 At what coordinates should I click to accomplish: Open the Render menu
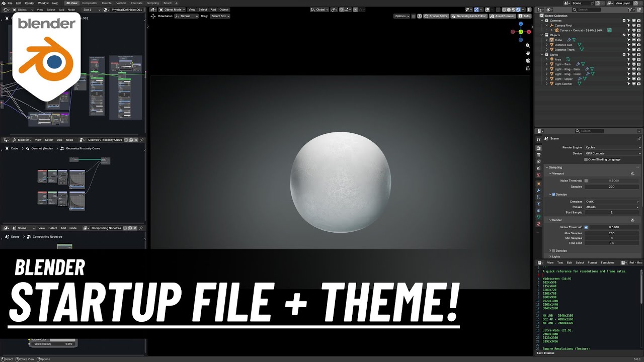click(x=30, y=3)
